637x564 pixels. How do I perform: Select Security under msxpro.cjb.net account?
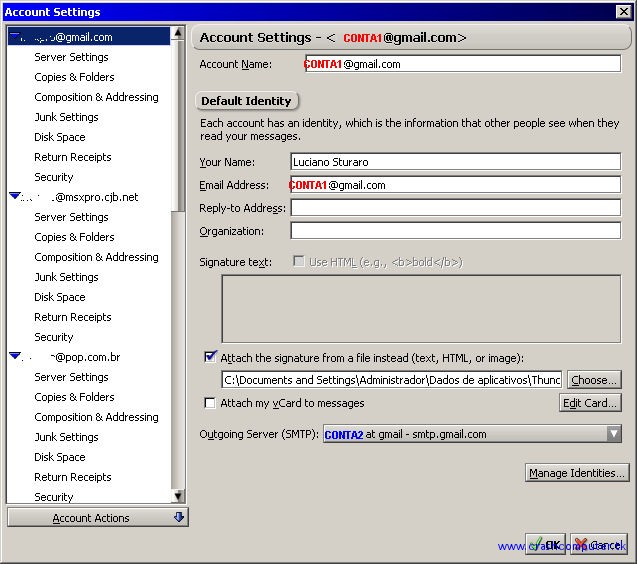[x=54, y=337]
